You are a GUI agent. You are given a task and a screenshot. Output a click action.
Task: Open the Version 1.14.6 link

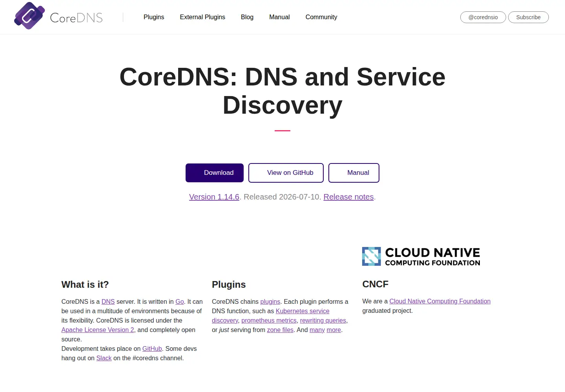tap(214, 197)
